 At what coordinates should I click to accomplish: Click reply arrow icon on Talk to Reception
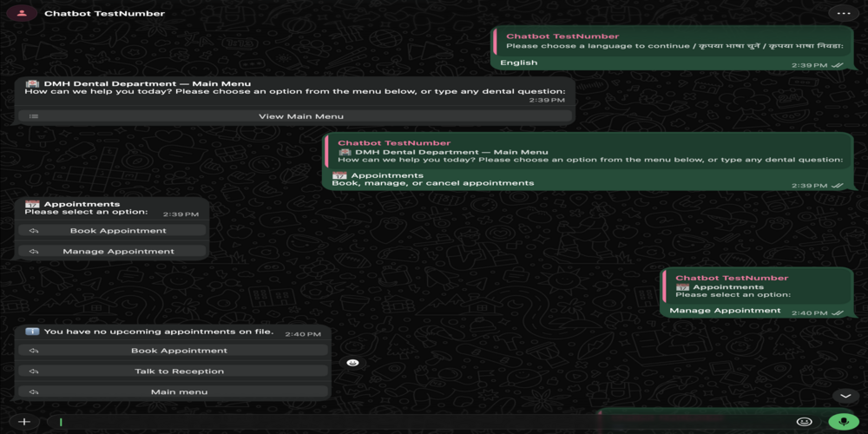(x=34, y=371)
